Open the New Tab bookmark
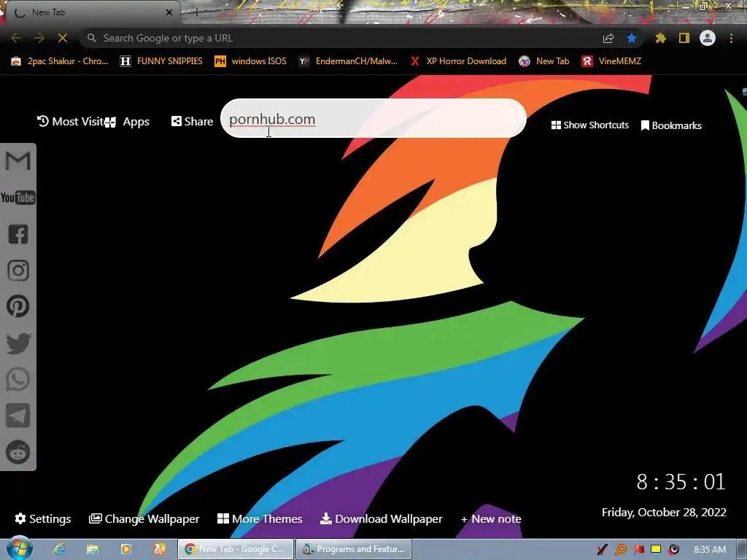This screenshot has height=560, width=747. pyautogui.click(x=544, y=61)
